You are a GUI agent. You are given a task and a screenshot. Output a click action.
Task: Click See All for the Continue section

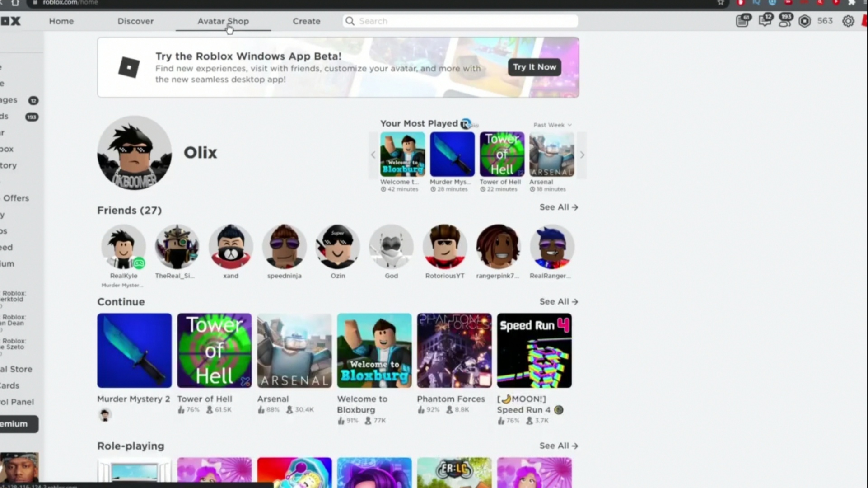(559, 302)
